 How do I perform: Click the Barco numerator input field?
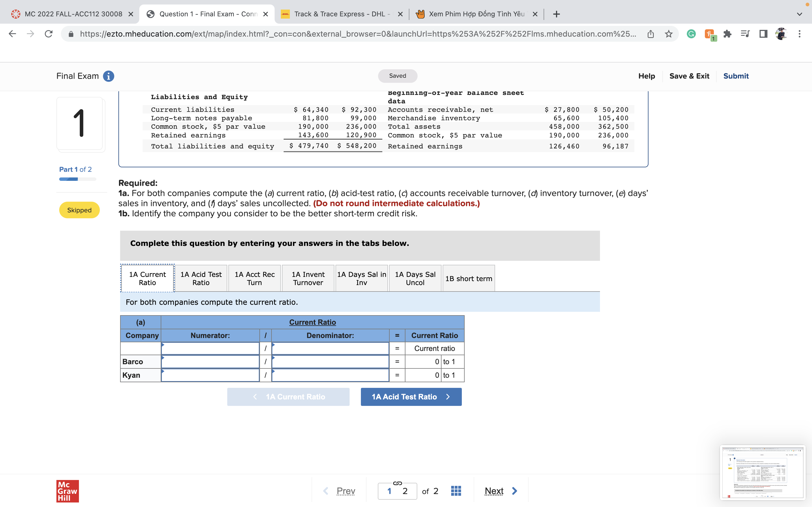[x=210, y=361]
